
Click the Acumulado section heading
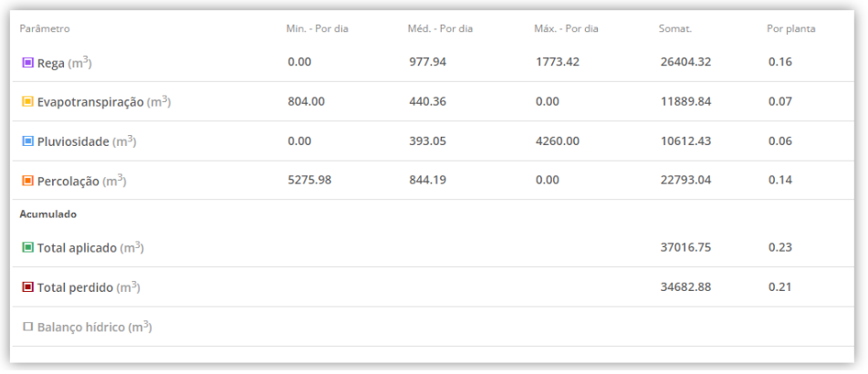[x=48, y=214]
